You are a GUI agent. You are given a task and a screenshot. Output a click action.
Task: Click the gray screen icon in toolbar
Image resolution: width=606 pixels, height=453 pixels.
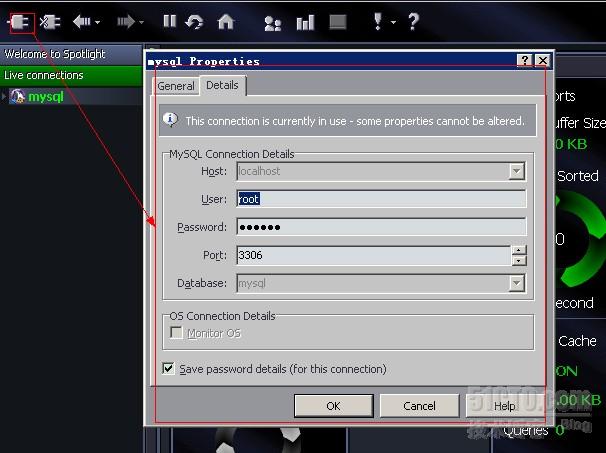[338, 22]
